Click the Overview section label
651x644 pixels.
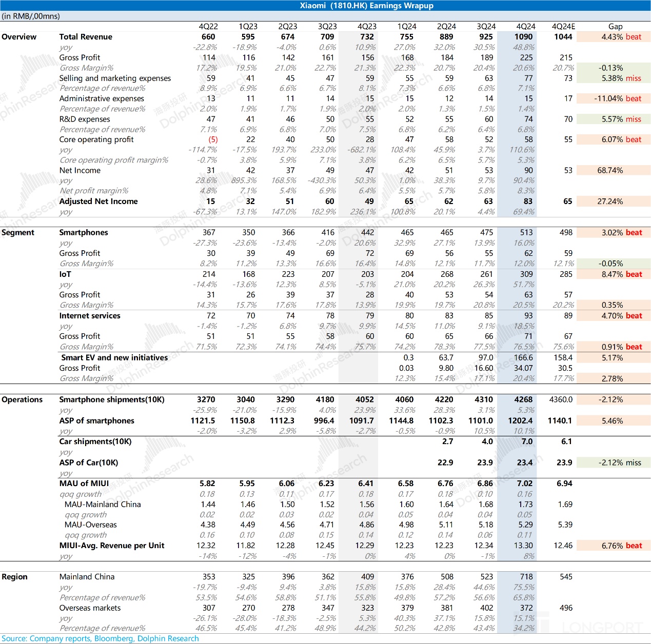pos(19,37)
